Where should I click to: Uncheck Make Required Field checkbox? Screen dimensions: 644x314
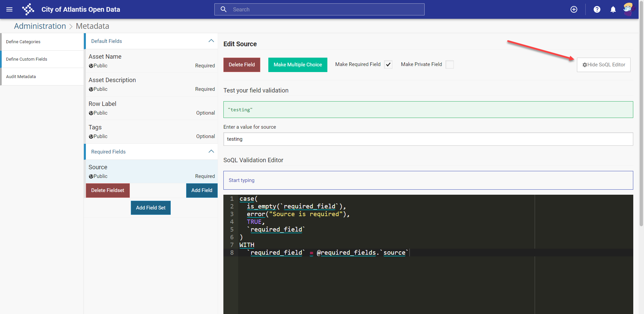tap(388, 65)
